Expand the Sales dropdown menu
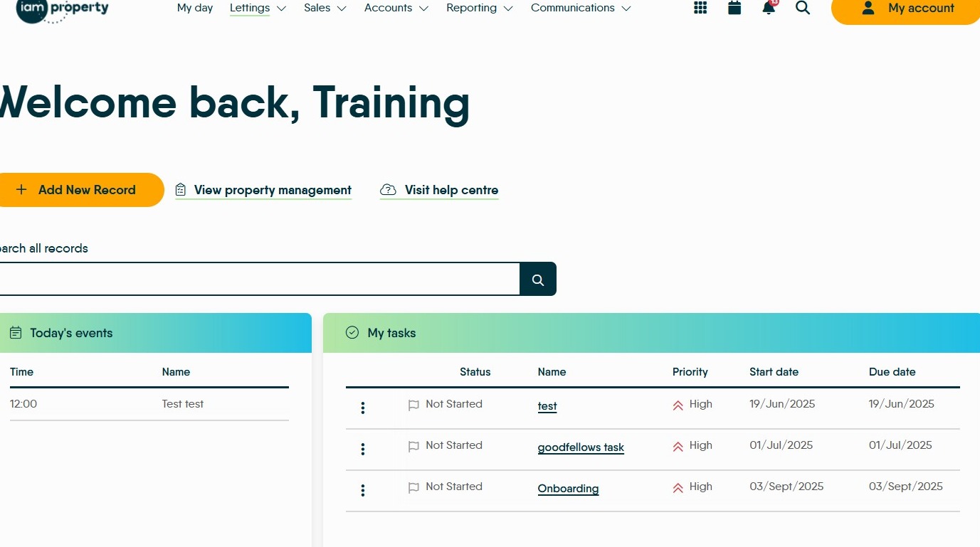Viewport: 980px width, 547px height. [x=325, y=9]
